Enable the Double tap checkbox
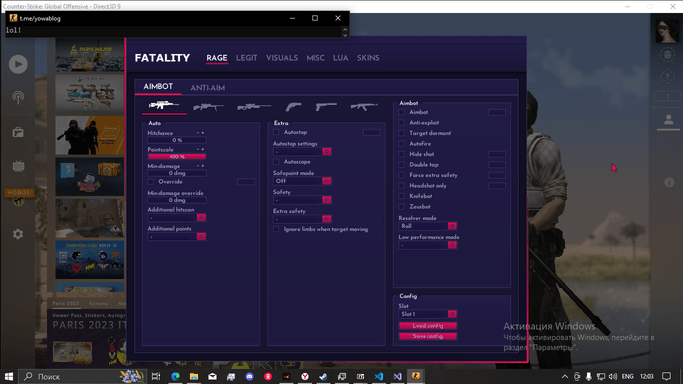 tap(402, 165)
